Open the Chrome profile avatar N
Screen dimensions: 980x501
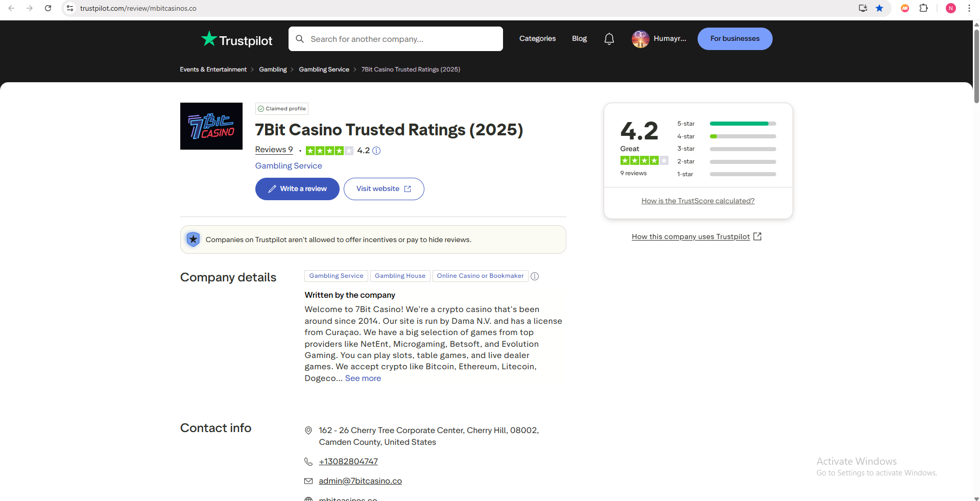coord(951,8)
